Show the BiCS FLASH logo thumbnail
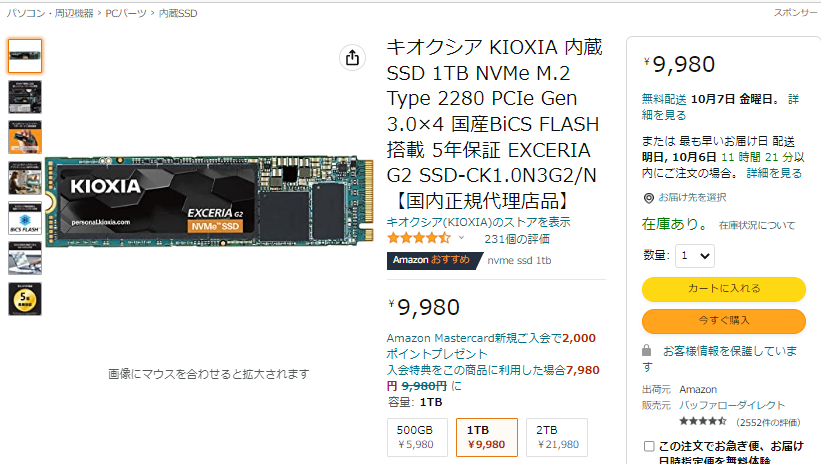This screenshot has width=821, height=464. (x=25, y=218)
